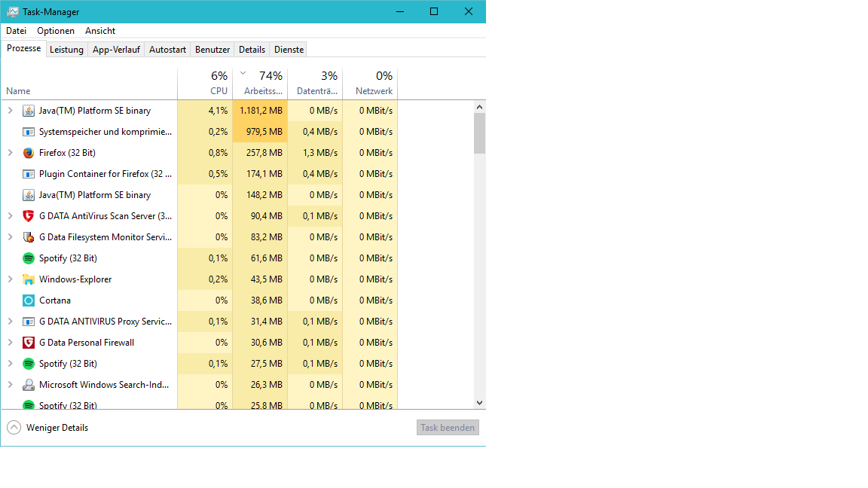
Task: Click the G DATA ANTIVIRUS Proxy Service icon
Action: 28,322
